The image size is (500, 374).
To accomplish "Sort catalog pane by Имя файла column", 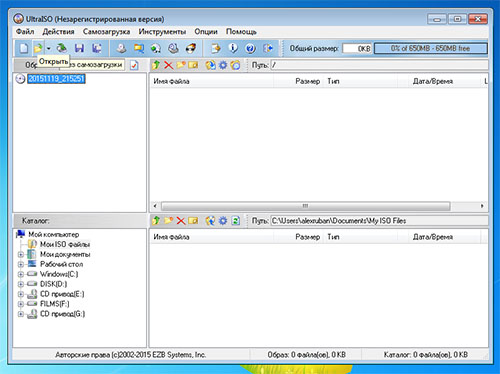I will coord(212,237).
